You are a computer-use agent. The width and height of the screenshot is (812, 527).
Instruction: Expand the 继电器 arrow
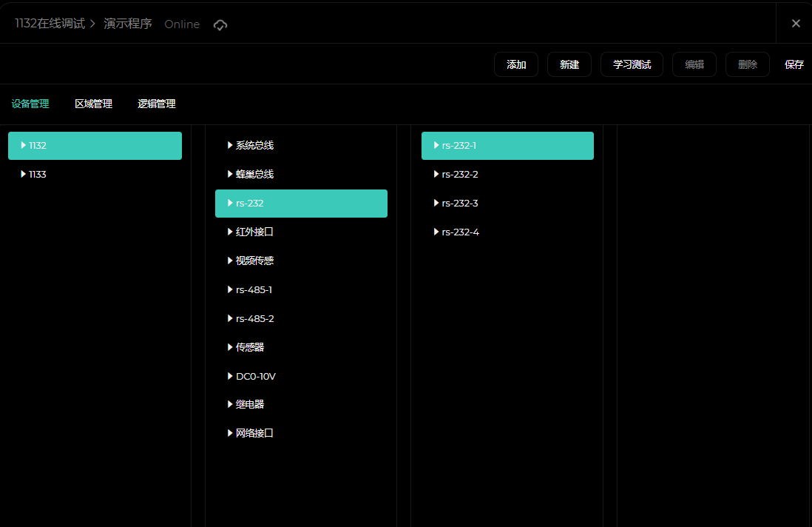(230, 404)
